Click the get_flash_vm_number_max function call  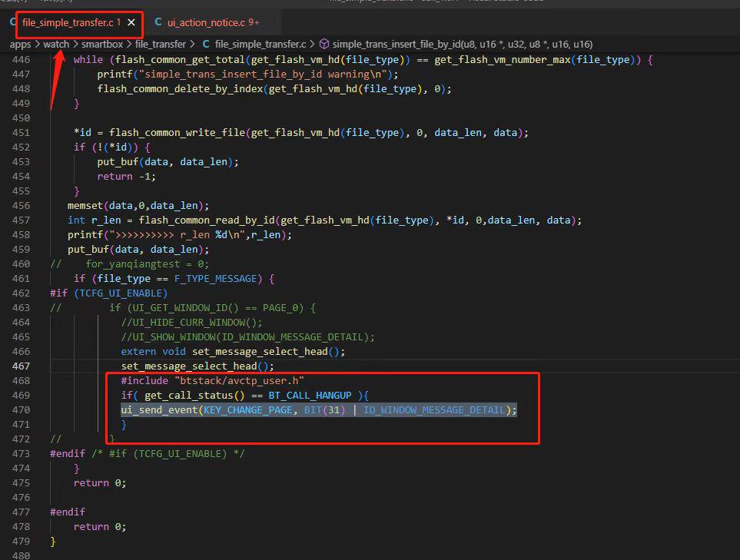pos(502,60)
